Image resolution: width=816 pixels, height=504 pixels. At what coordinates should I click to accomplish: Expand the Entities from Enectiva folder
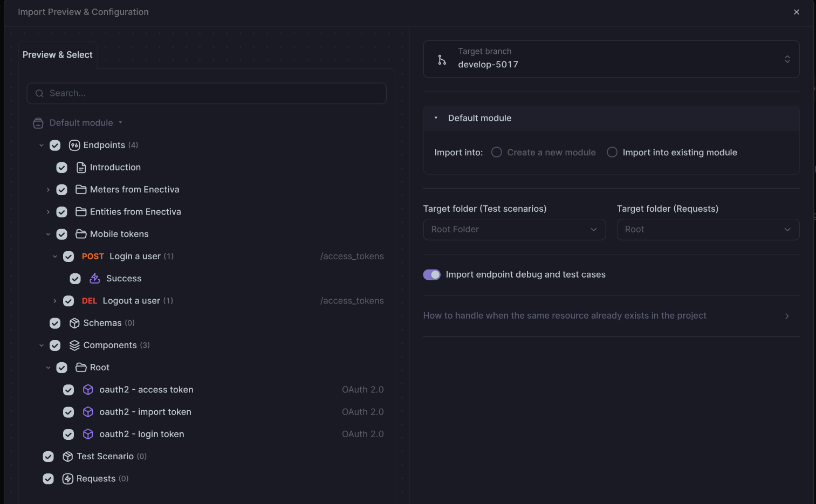(x=48, y=212)
